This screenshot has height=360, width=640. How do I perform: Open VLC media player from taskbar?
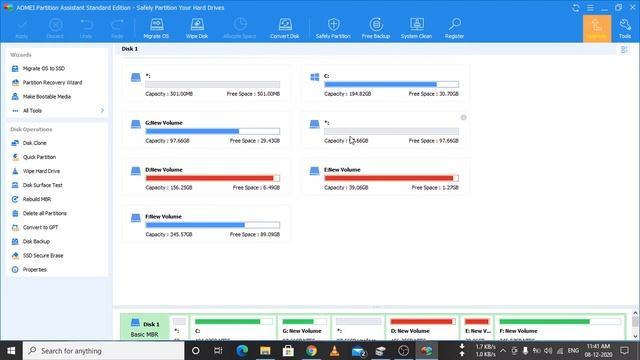(335, 351)
